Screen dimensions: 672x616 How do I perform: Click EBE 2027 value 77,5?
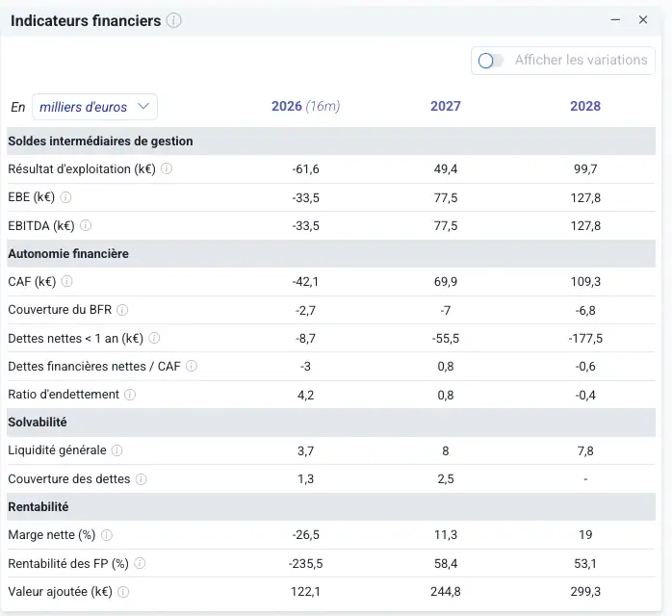click(x=446, y=198)
